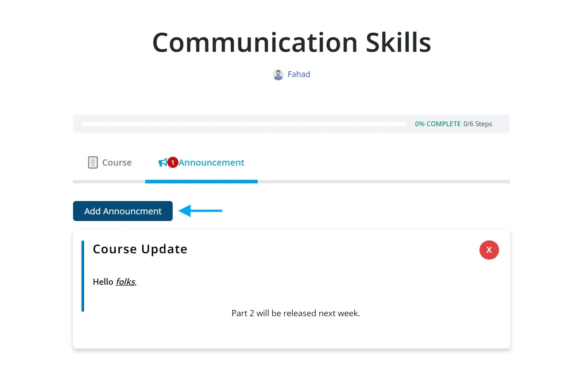
Task: Click Fahad's profile avatar picture
Action: click(x=278, y=74)
